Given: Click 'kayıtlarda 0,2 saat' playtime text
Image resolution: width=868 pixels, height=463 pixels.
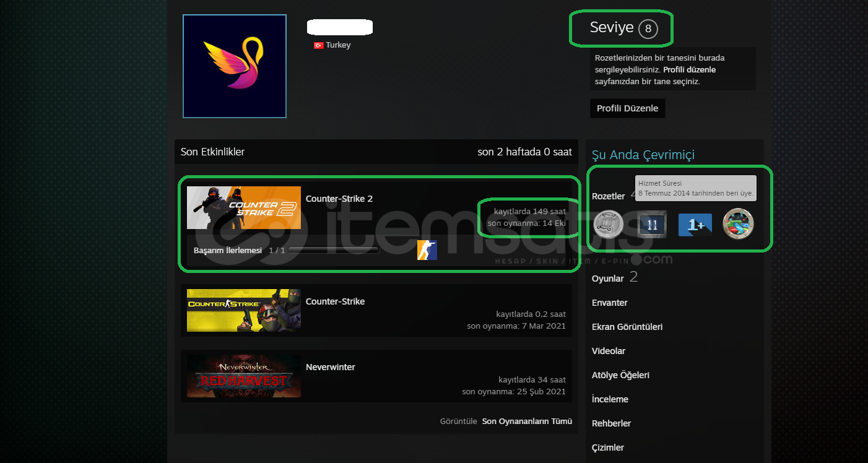Looking at the screenshot, I should [x=531, y=314].
